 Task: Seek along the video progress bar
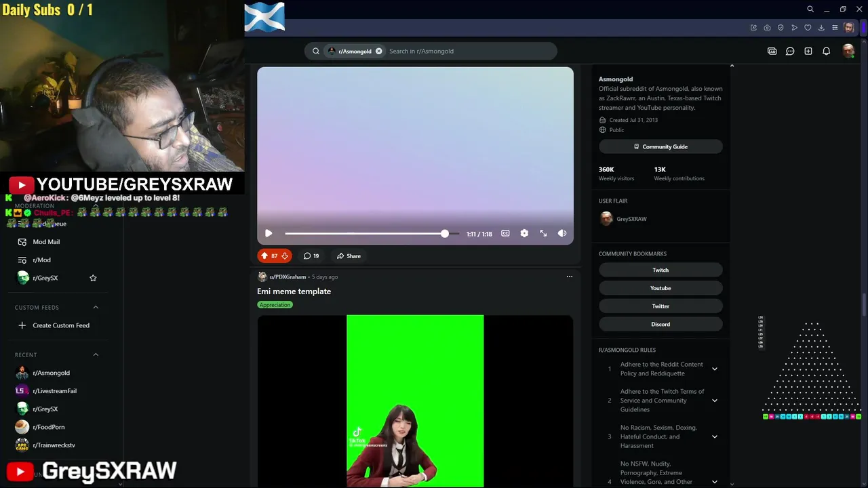click(372, 233)
